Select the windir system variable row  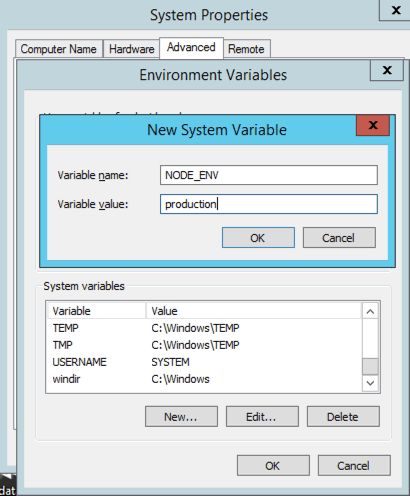coord(204,379)
